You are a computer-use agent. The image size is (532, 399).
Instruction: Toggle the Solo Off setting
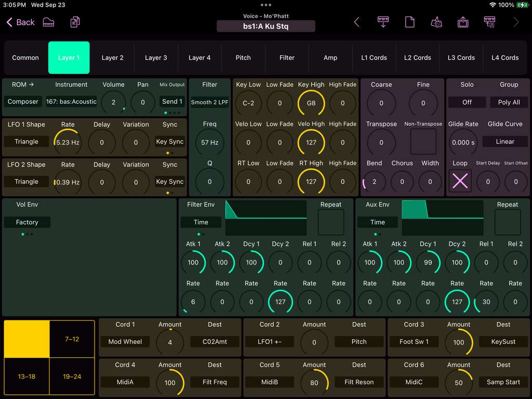point(467,102)
